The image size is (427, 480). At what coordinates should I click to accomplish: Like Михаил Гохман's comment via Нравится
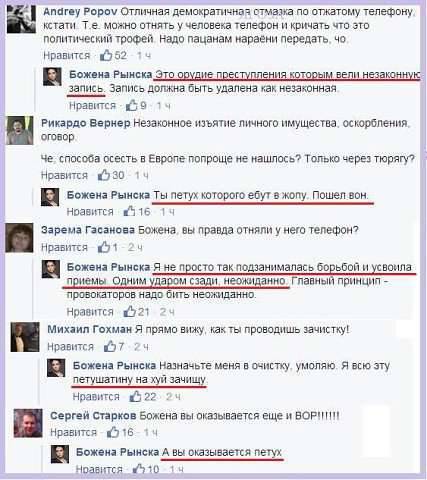tap(70, 347)
